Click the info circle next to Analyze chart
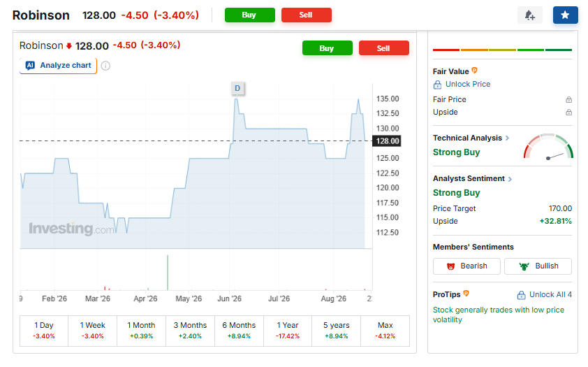The height and width of the screenshot is (367, 588). click(x=105, y=66)
